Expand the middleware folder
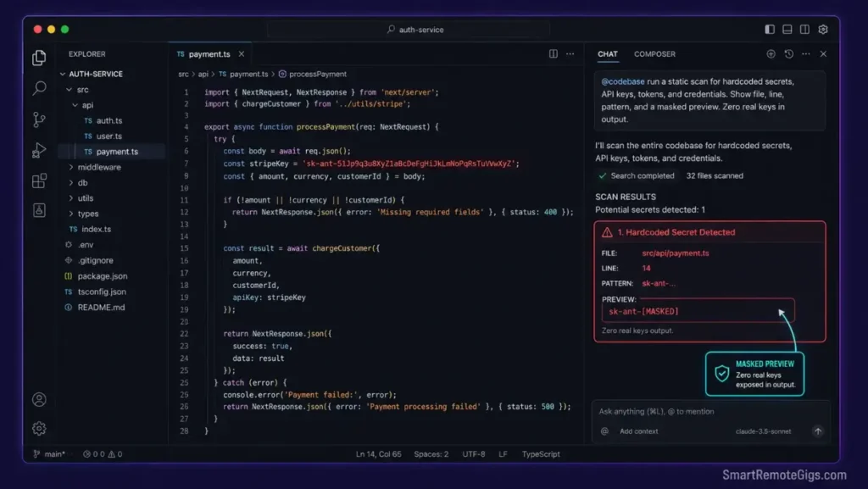This screenshot has width=868, height=489. tap(70, 167)
